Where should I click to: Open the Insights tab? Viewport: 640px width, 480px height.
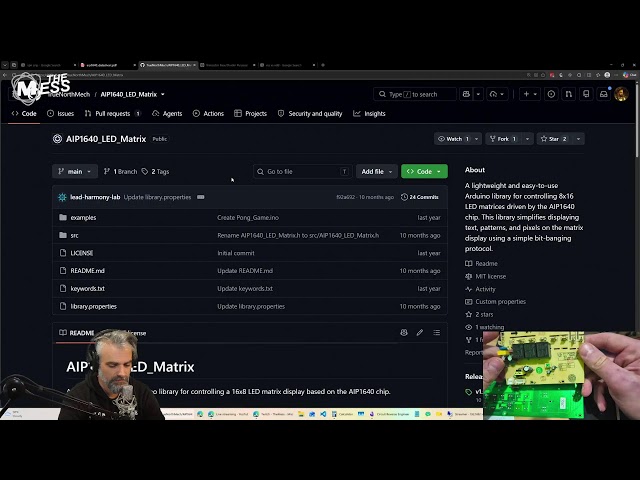point(369,113)
